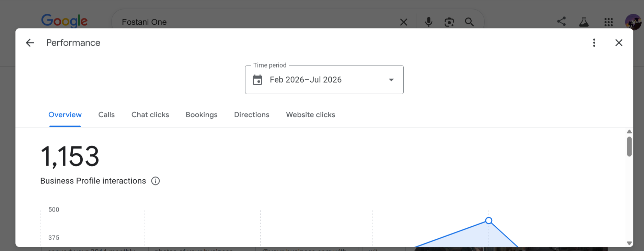Image resolution: width=644 pixels, height=251 pixels.
Task: Open Search Labs flask icon
Action: point(584,22)
